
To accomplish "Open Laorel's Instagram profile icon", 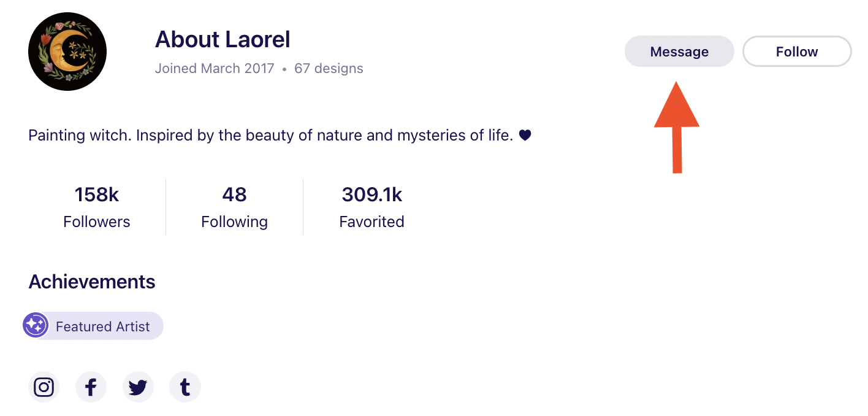I will [x=44, y=387].
